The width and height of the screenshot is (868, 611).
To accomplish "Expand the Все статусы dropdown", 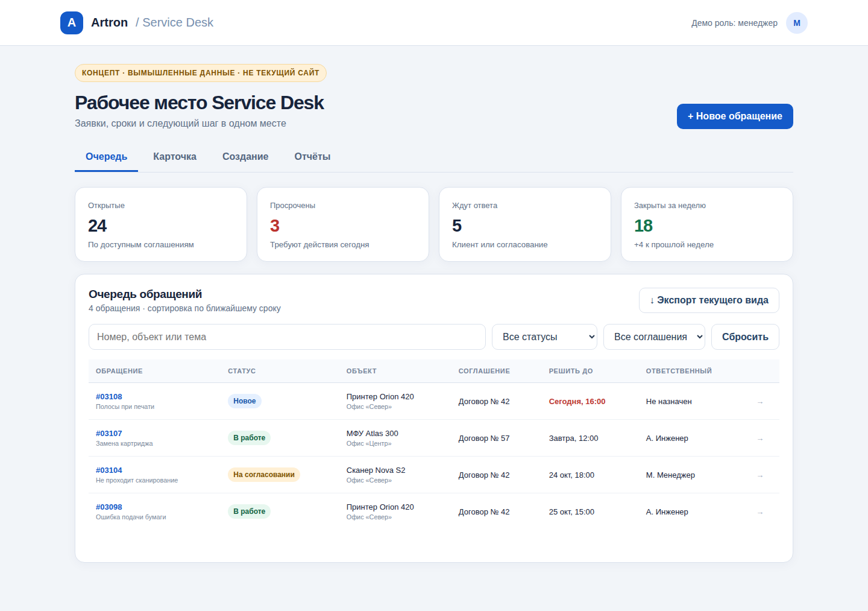I will click(544, 337).
